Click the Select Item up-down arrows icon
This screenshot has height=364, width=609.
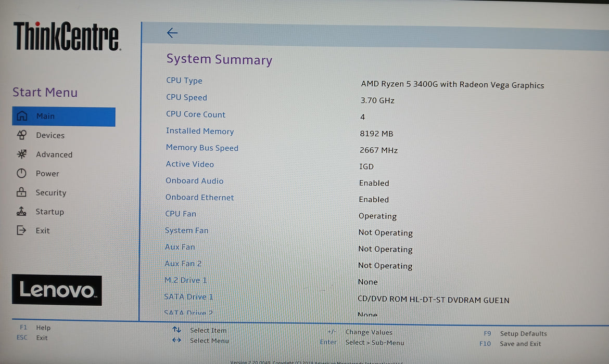[x=177, y=330]
